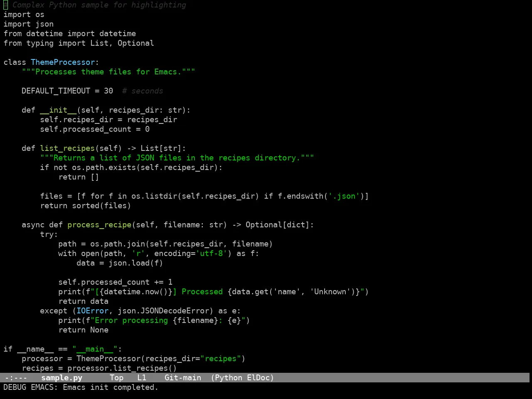Screen dimensions: 532x399
Task: Click the __init__ method name
Action: pos(58,110)
